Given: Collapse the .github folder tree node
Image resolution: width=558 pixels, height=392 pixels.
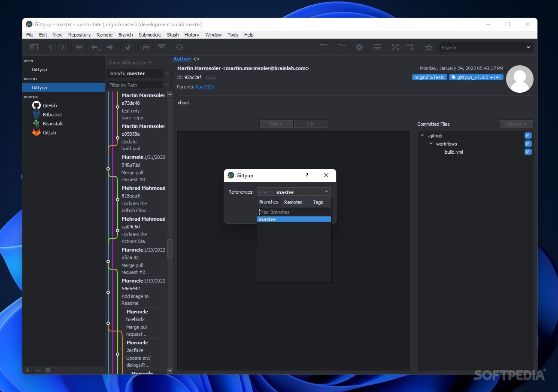Looking at the screenshot, I should [422, 136].
